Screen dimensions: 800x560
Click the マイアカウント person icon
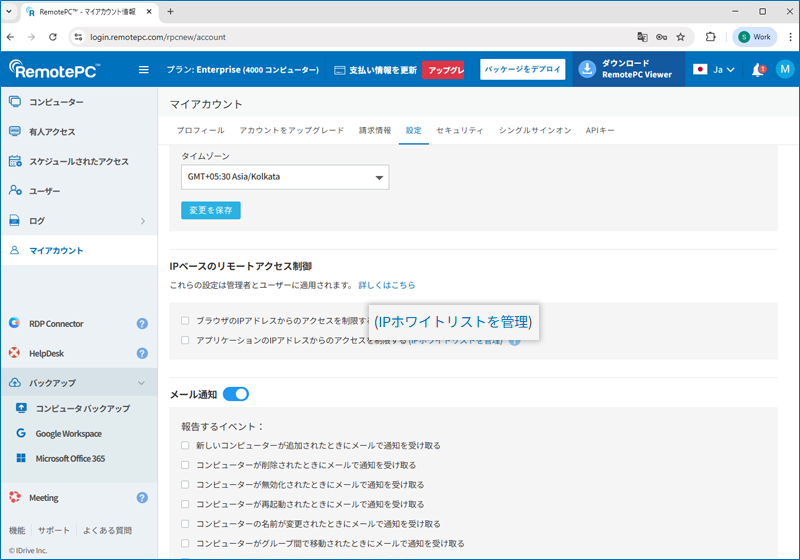15,250
